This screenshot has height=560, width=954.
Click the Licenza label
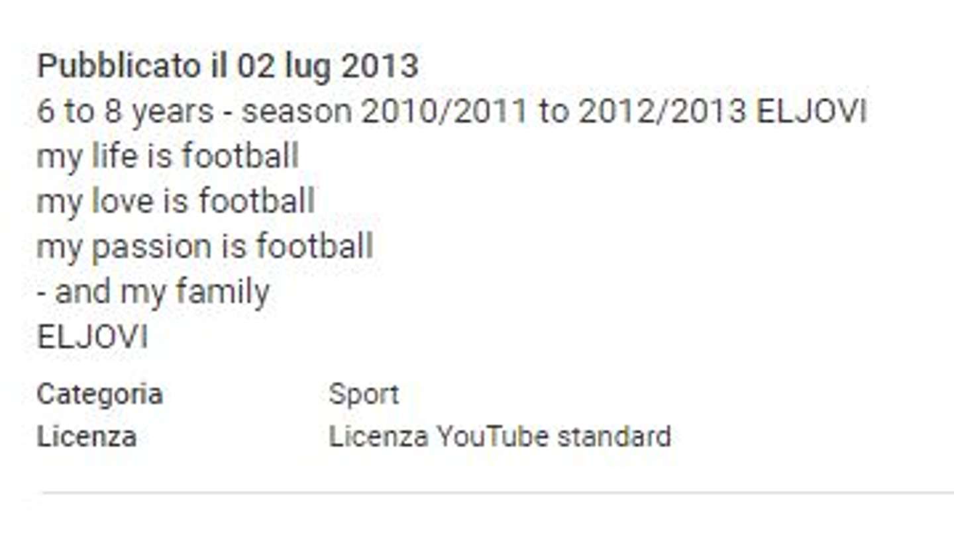87,437
